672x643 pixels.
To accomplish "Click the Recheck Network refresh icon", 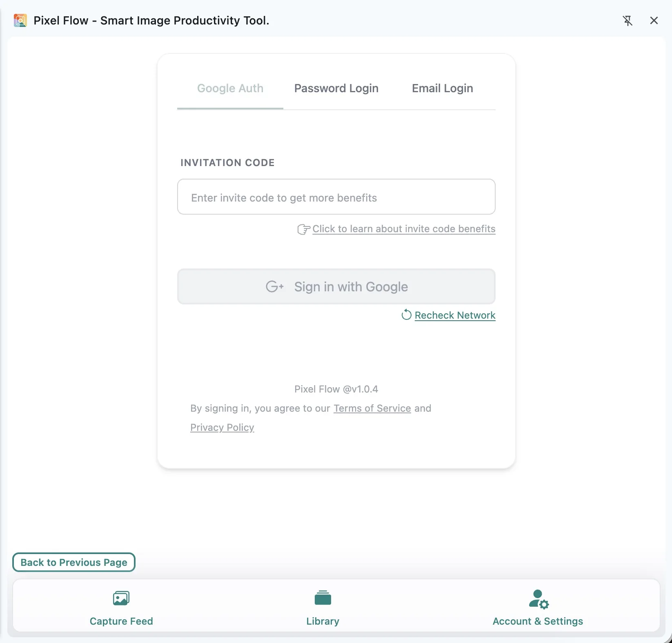I will (x=406, y=315).
